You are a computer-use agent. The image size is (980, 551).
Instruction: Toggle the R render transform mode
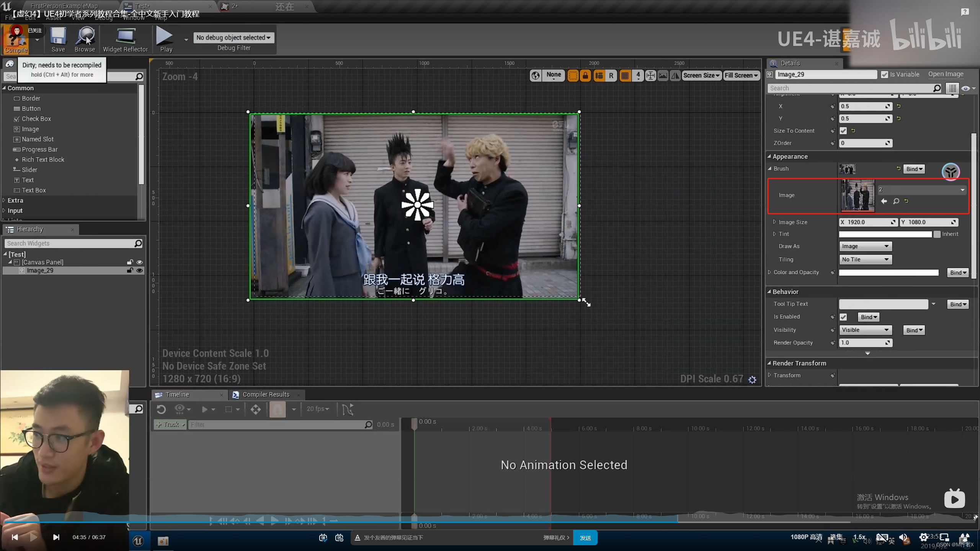click(x=611, y=75)
